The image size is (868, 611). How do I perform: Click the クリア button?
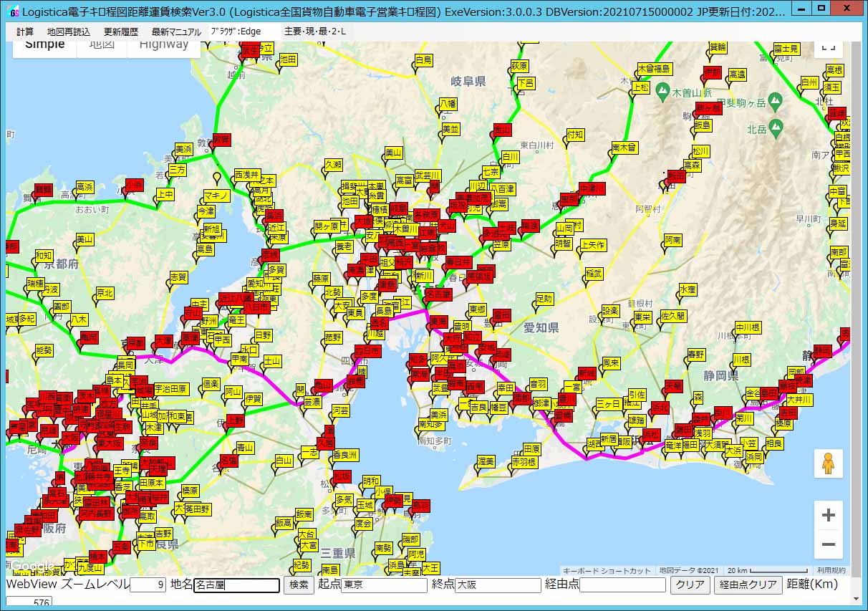point(690,585)
